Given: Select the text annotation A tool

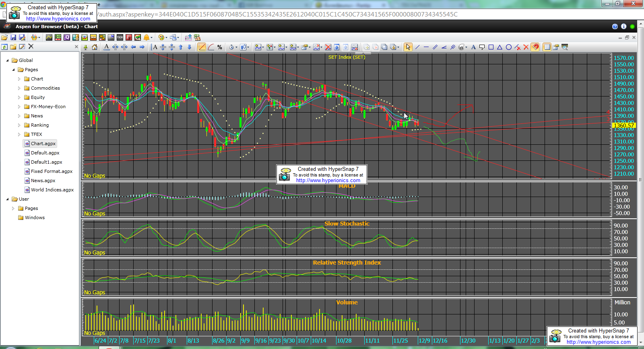Looking at the screenshot, I should point(473,47).
